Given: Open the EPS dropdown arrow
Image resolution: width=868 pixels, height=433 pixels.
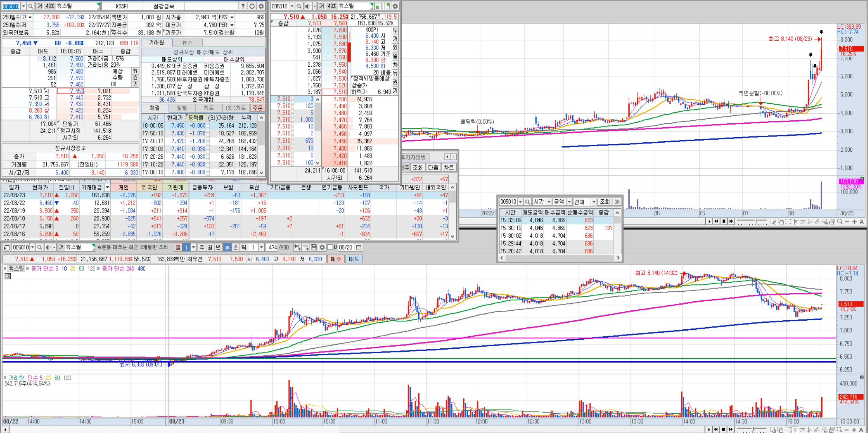Looking at the screenshot, I should pyautogui.click(x=232, y=17).
